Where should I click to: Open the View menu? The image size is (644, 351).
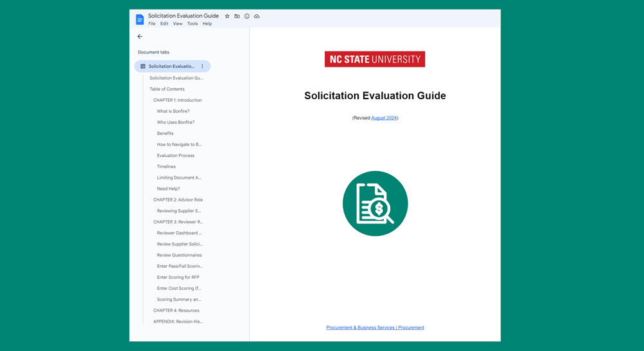click(178, 24)
